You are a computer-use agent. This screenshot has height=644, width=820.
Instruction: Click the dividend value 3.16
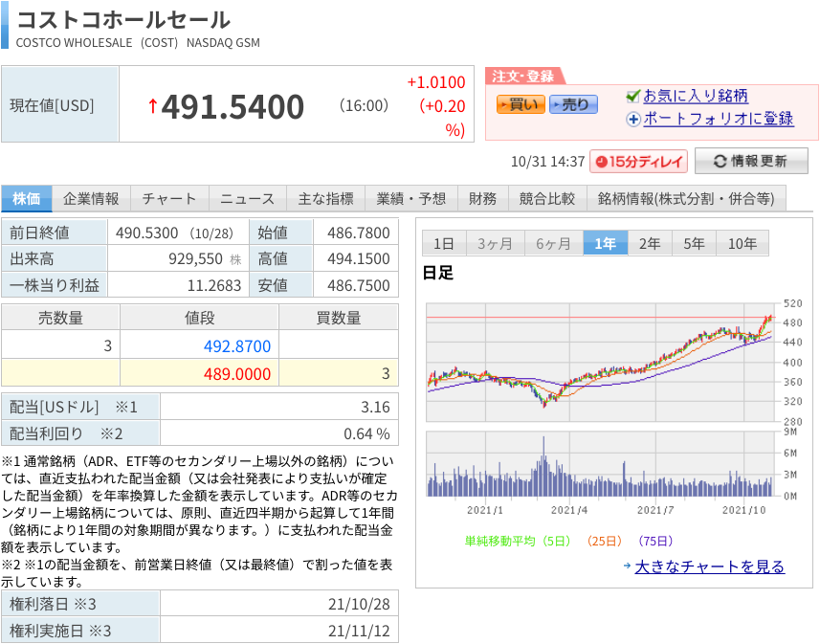click(x=375, y=407)
